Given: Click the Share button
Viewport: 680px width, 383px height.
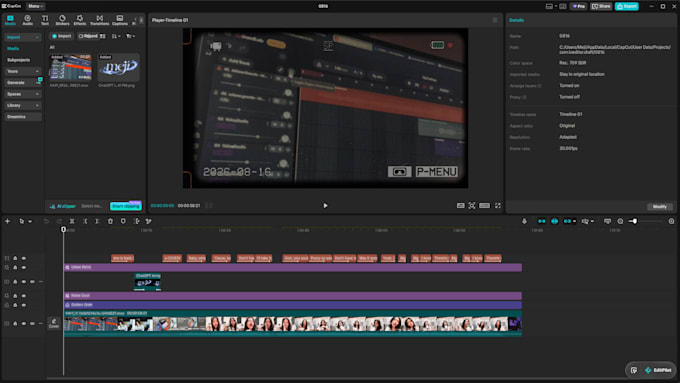Looking at the screenshot, I should [x=601, y=6].
